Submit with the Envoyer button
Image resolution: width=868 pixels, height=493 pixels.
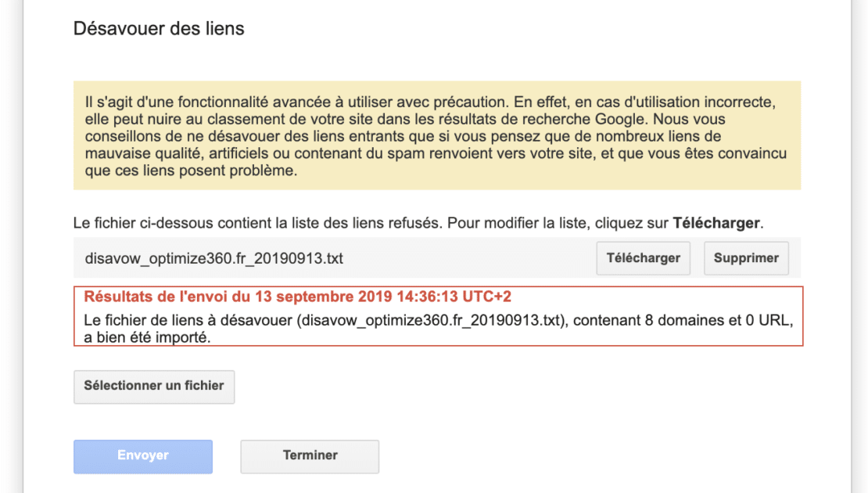[x=143, y=455]
